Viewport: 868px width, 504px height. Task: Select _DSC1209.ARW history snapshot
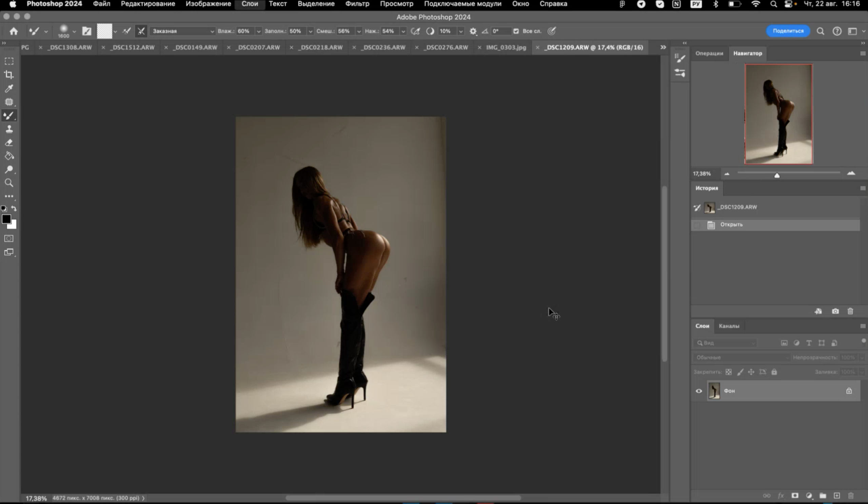pos(775,207)
